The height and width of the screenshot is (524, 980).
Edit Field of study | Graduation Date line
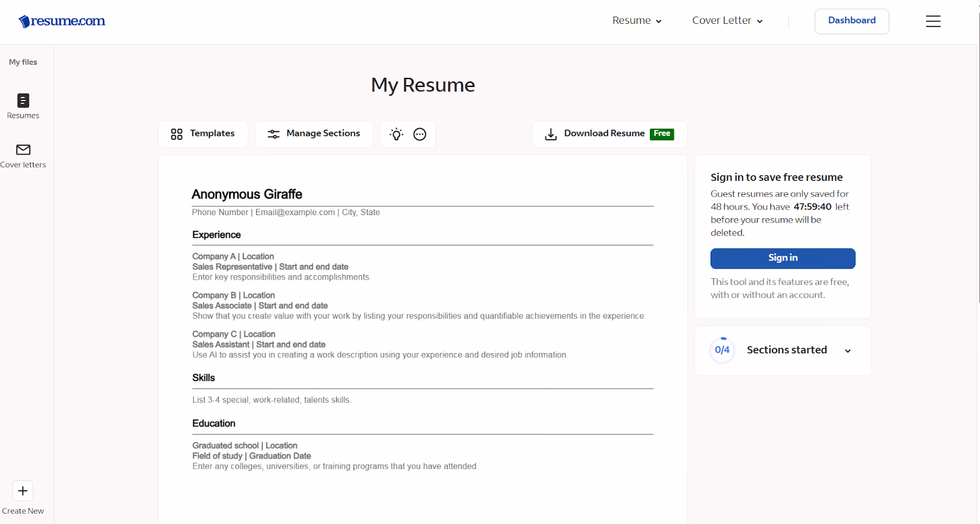tap(252, 456)
